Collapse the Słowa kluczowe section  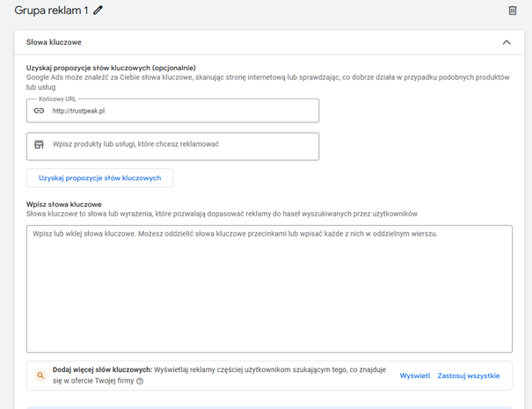tap(506, 42)
